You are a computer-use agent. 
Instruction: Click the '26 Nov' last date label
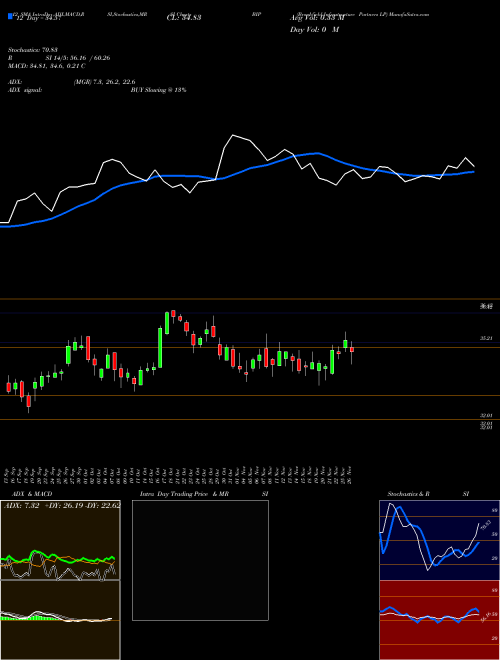[350, 474]
